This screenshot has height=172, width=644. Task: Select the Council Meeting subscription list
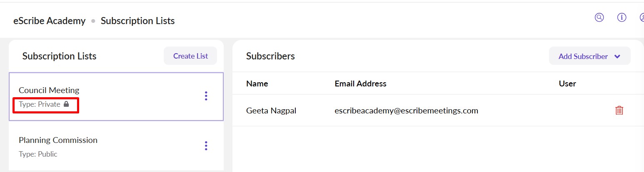pos(49,90)
